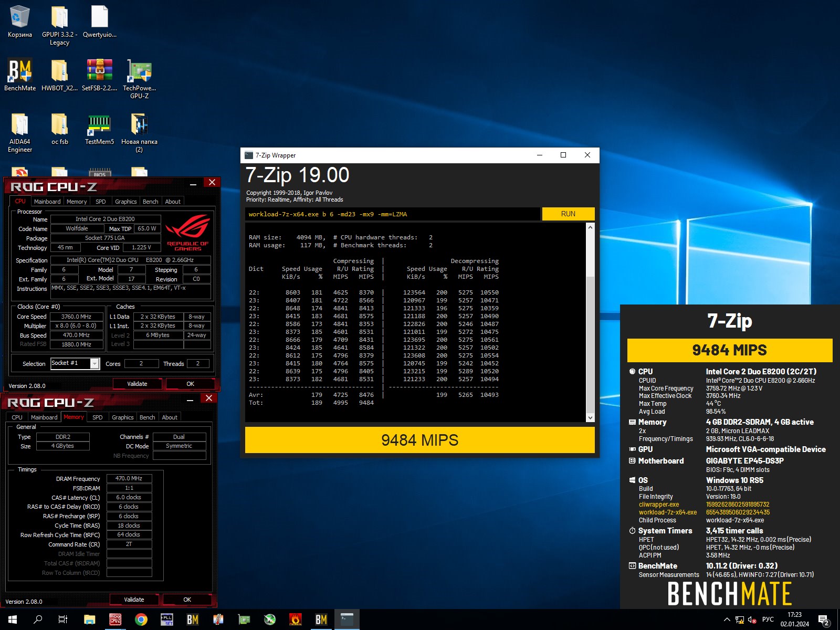Launch BenchMate from its desktop shortcut
The image size is (840, 630).
(x=20, y=75)
